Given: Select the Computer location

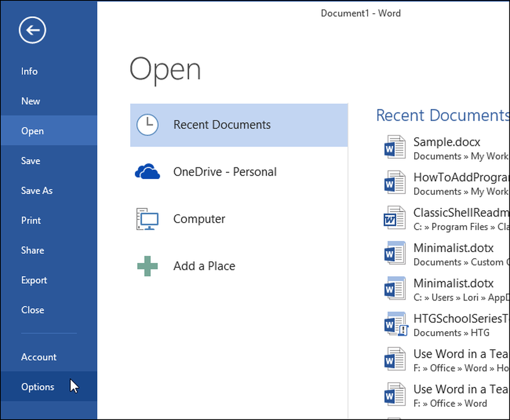Looking at the screenshot, I should click(239, 219).
